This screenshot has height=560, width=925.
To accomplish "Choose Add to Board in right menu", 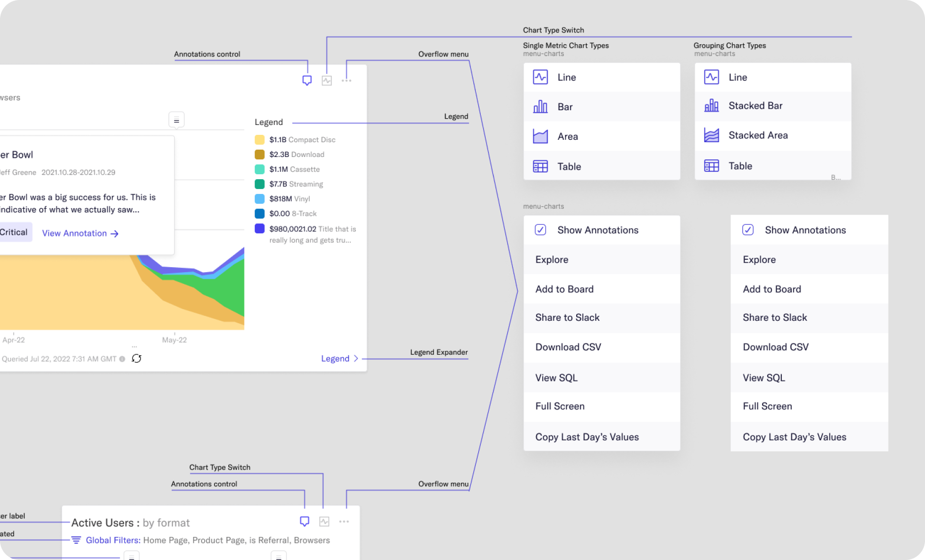I will (x=809, y=289).
